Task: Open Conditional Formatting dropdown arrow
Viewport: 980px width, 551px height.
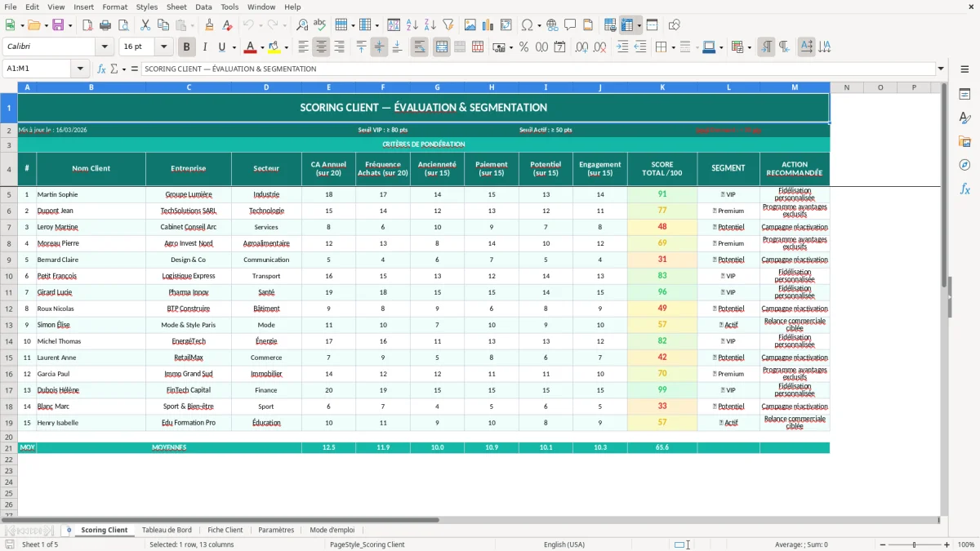Action: coord(749,47)
